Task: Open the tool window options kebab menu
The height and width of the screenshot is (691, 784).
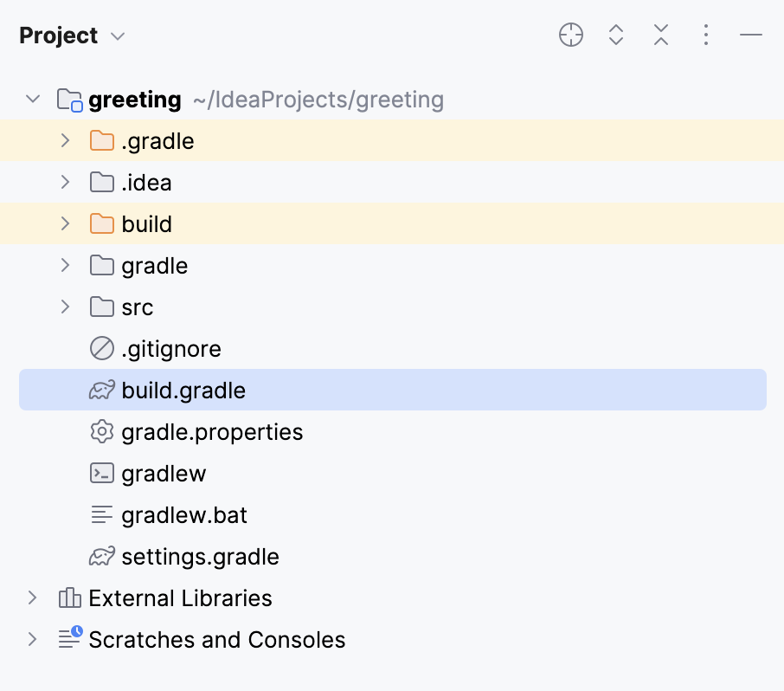Action: pyautogui.click(x=706, y=35)
